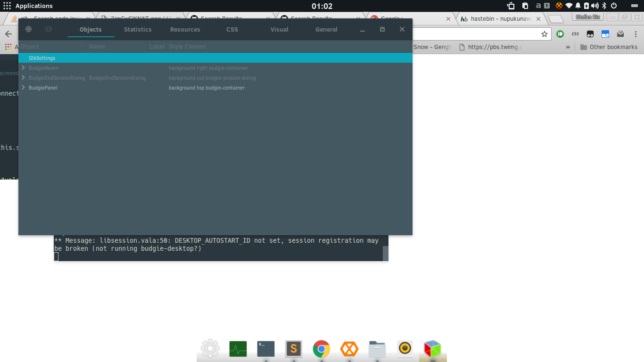The width and height of the screenshot is (644, 362).
Task: Go back with Chrome's back arrow
Action: (8, 34)
